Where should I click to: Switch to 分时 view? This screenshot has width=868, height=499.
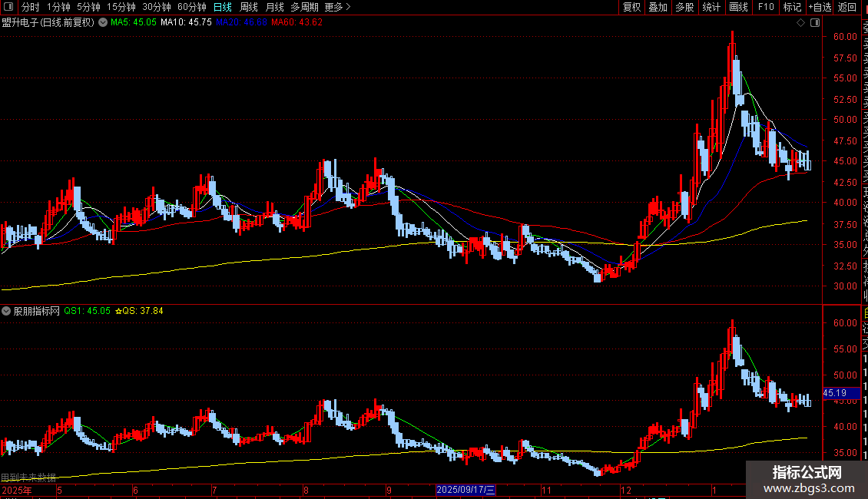[31, 7]
